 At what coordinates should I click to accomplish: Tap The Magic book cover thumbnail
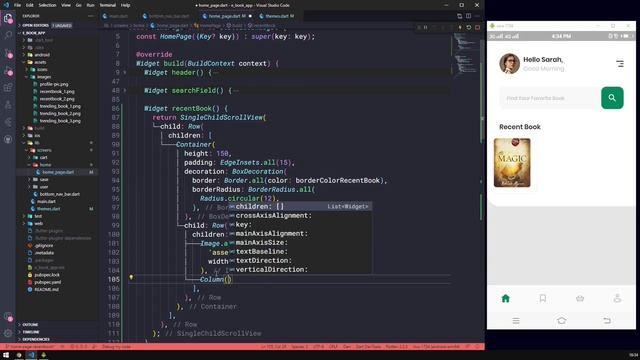(x=512, y=162)
